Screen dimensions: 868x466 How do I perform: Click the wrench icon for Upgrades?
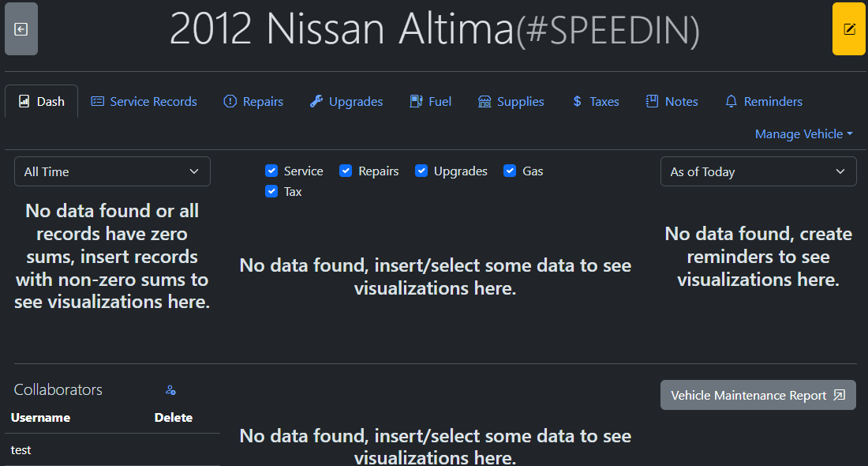click(x=316, y=101)
